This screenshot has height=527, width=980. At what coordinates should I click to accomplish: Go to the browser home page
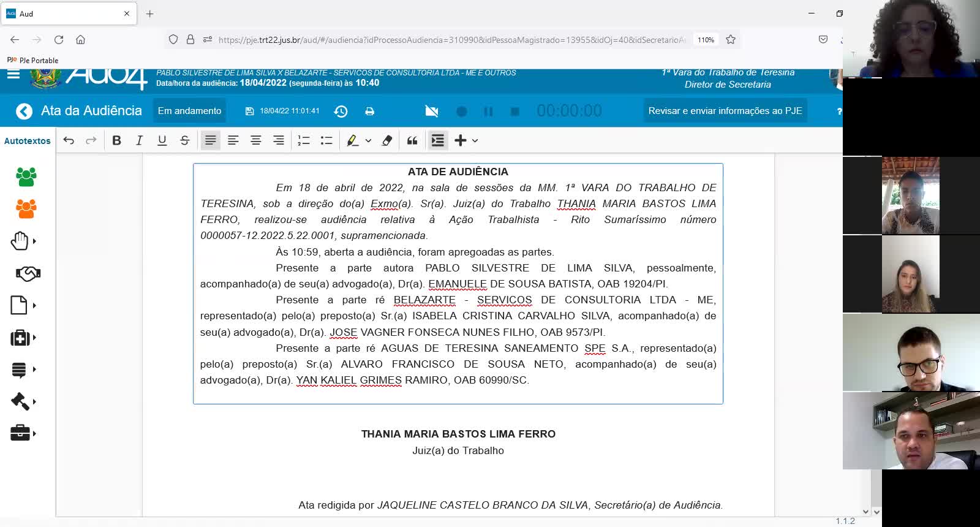coord(80,40)
